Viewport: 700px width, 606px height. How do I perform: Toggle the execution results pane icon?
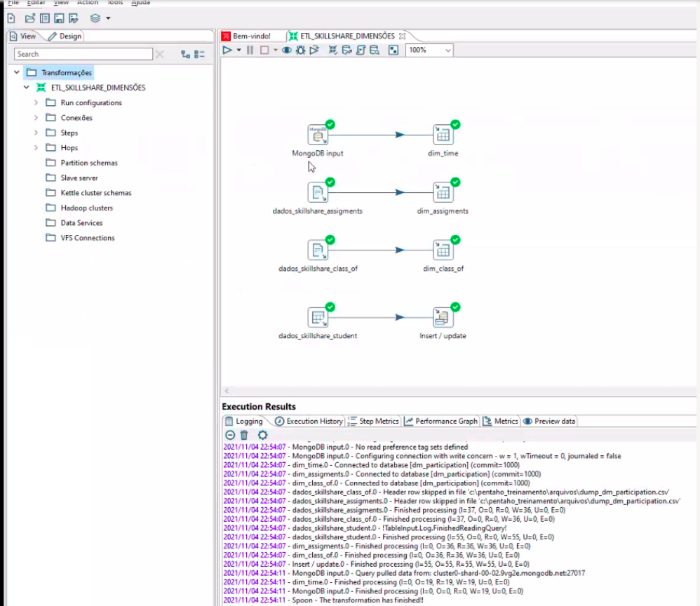pyautogui.click(x=393, y=50)
